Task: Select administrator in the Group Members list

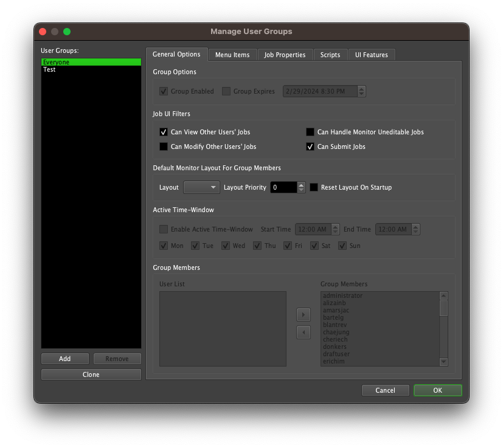Action: click(342, 295)
